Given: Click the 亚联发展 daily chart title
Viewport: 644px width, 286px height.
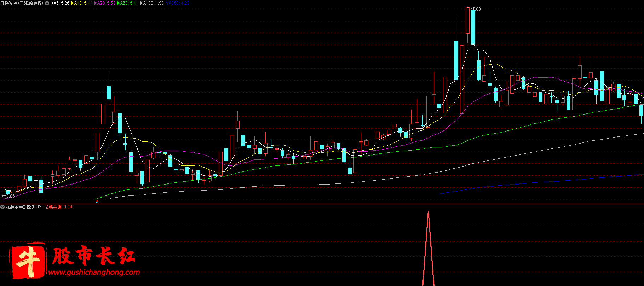Looking at the screenshot, I should point(22,3).
